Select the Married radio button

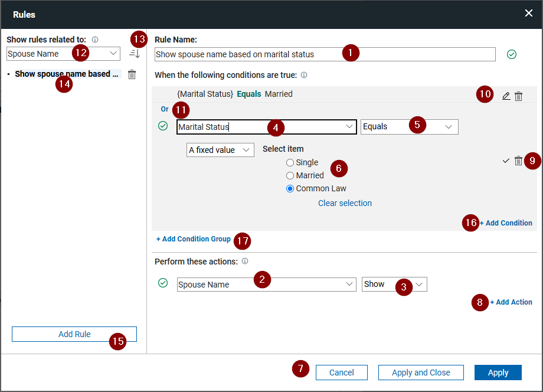[290, 175]
